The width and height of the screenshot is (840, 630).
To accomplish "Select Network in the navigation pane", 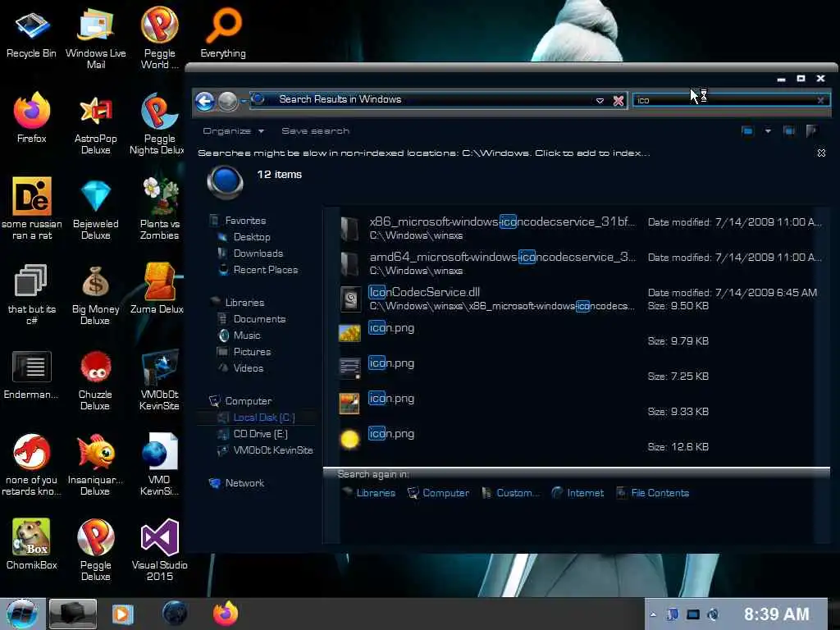I will click(x=244, y=483).
